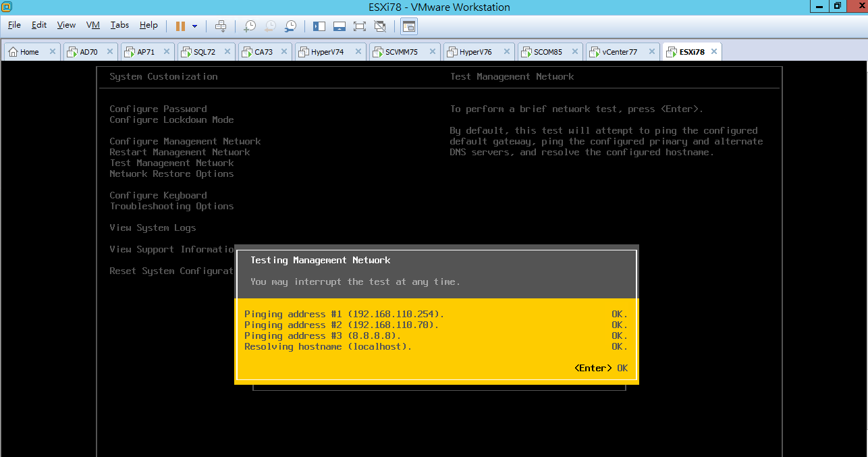Open the power options dropdown arrow
The width and height of the screenshot is (868, 457).
195,26
